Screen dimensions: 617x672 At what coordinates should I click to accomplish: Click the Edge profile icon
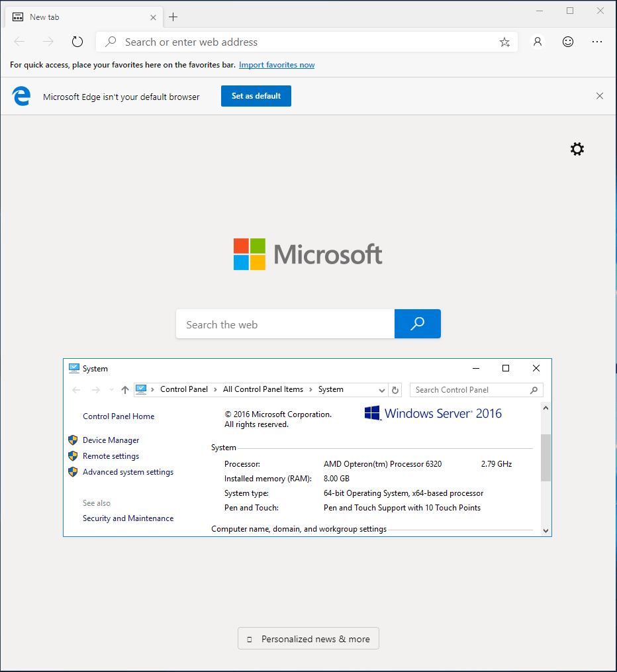538,42
